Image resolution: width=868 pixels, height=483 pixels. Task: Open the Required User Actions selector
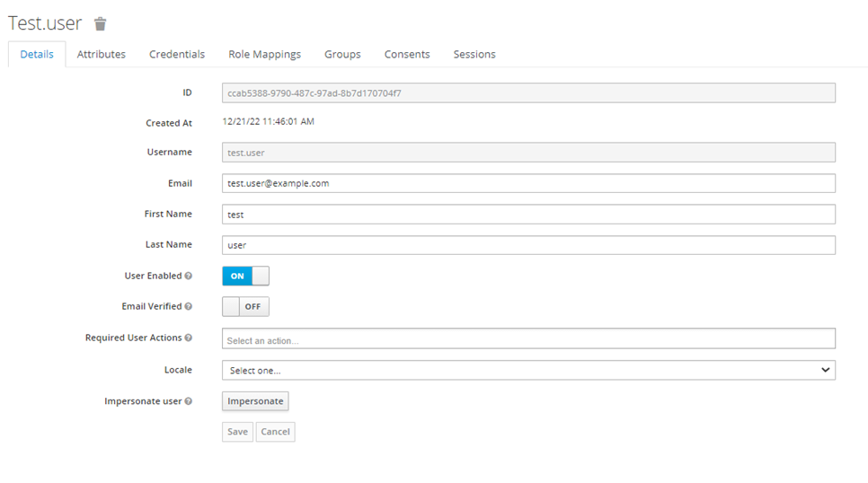pos(528,338)
